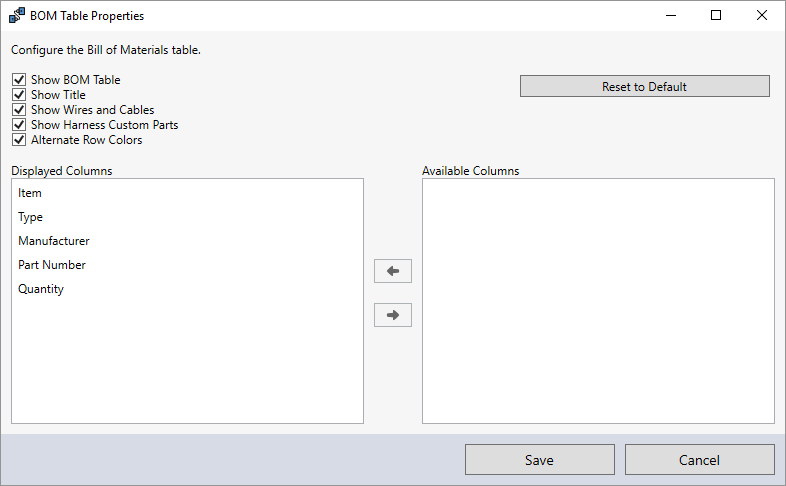Select the Type column entry
This screenshot has height=486, width=786.
pyautogui.click(x=187, y=217)
